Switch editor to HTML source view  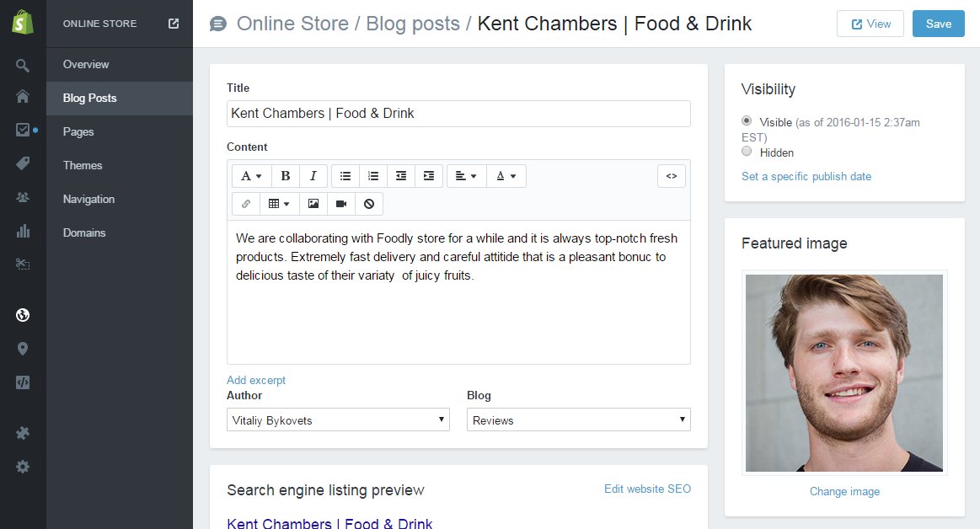672,176
